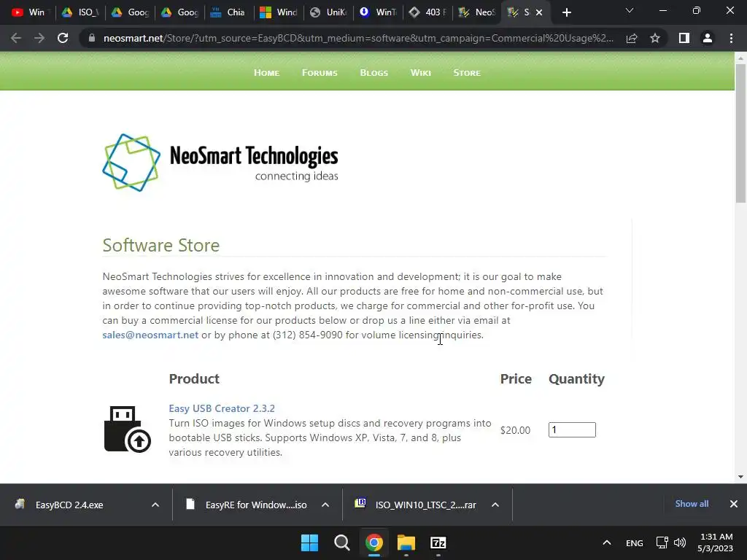Open the ISO_WIN10_LTSC rar download
This screenshot has height=560, width=747.
pos(416,505)
